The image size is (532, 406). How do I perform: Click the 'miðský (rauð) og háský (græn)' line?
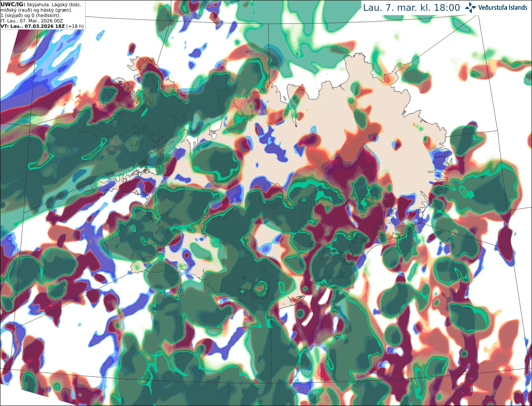(36, 10)
